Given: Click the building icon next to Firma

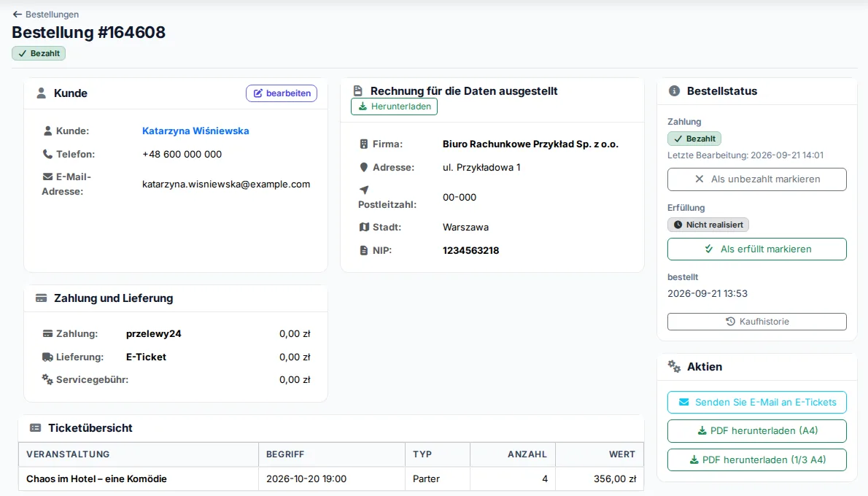Looking at the screenshot, I should pyautogui.click(x=364, y=144).
